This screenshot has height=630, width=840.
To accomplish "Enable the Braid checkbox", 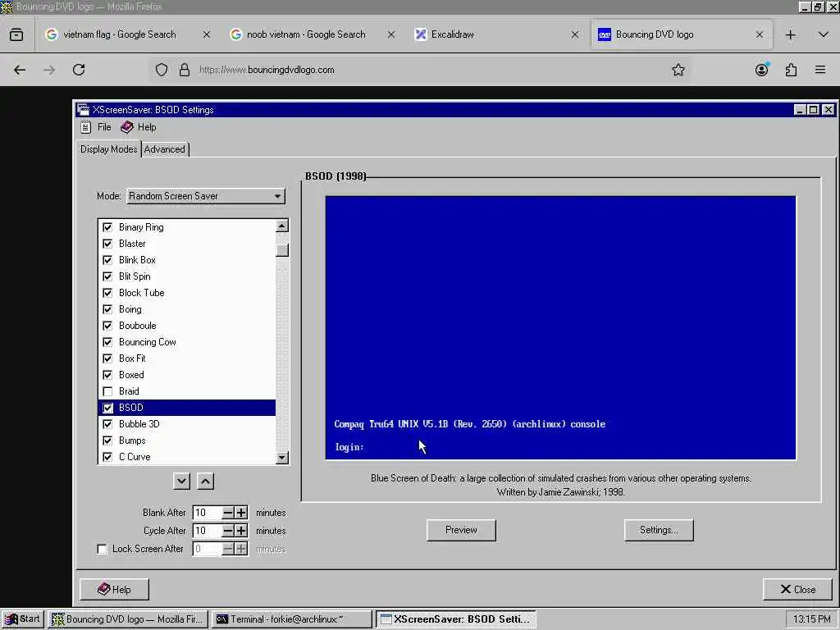I will (107, 391).
